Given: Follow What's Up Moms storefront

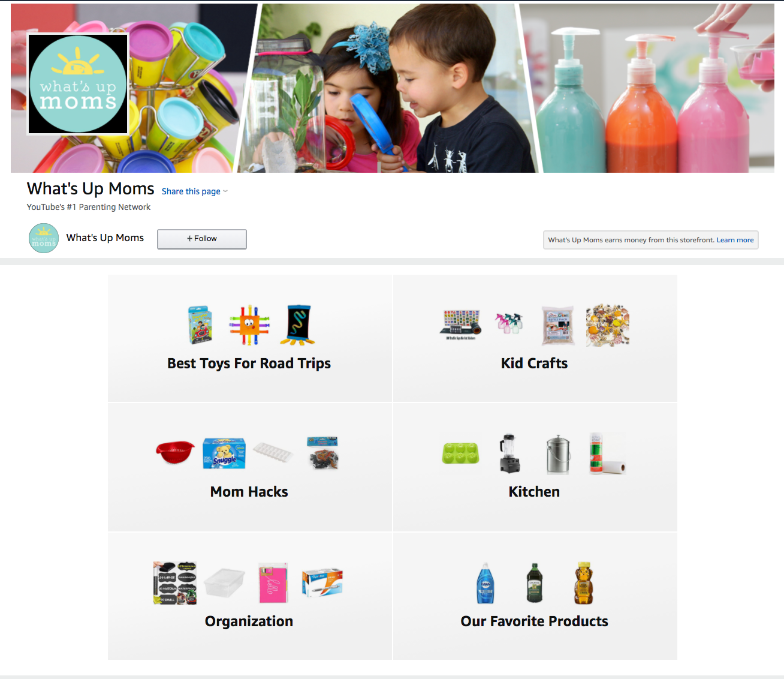Looking at the screenshot, I should (x=202, y=239).
